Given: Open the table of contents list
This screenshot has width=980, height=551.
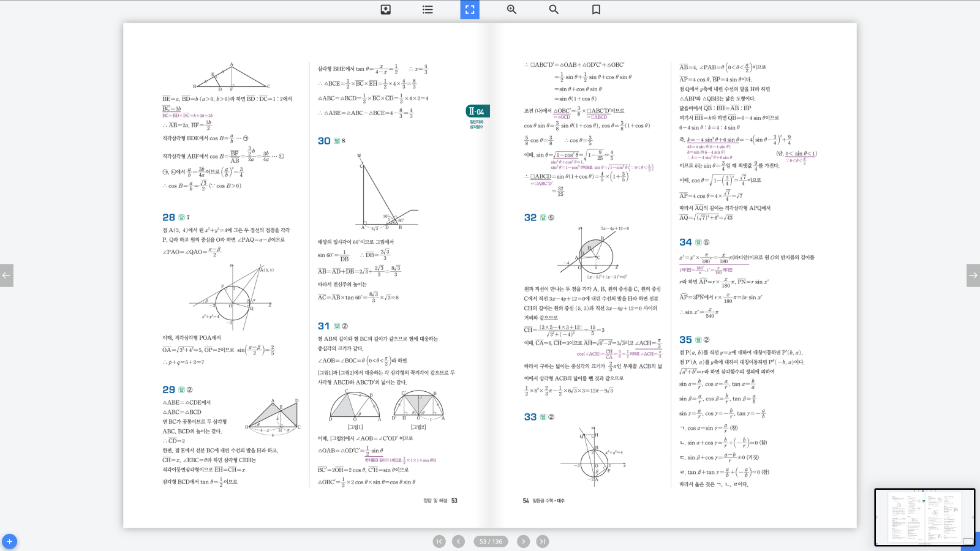Looking at the screenshot, I should 428,10.
